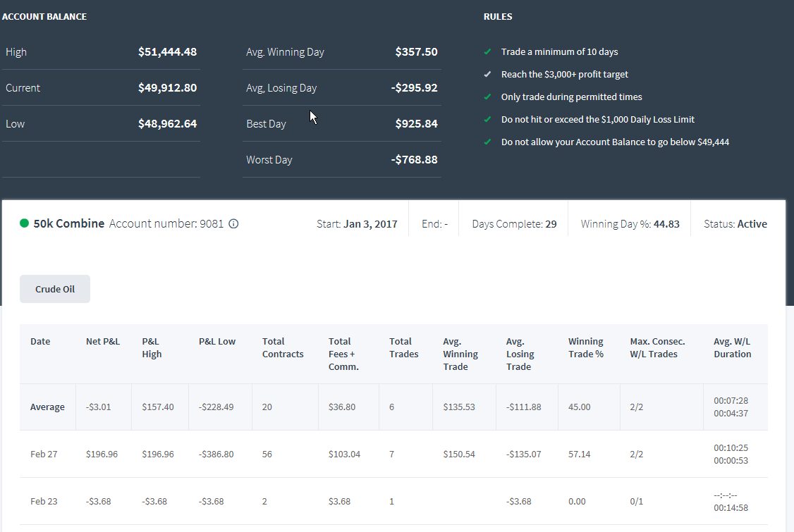This screenshot has width=794, height=532.
Task: Click the Total Contracts column header
Action: [283, 348]
